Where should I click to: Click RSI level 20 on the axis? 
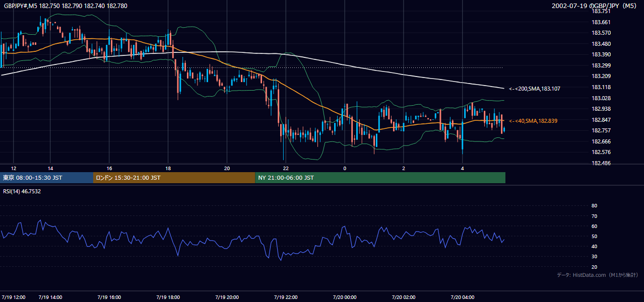[x=594, y=267]
